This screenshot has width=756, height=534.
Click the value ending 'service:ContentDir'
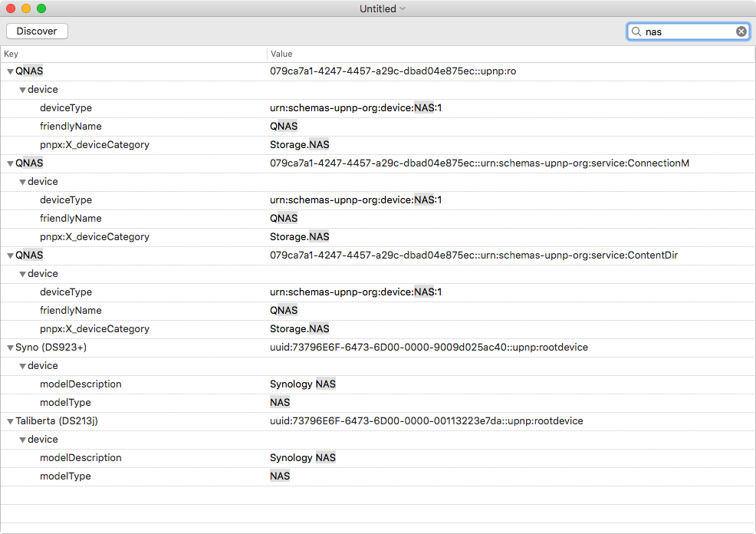click(474, 255)
